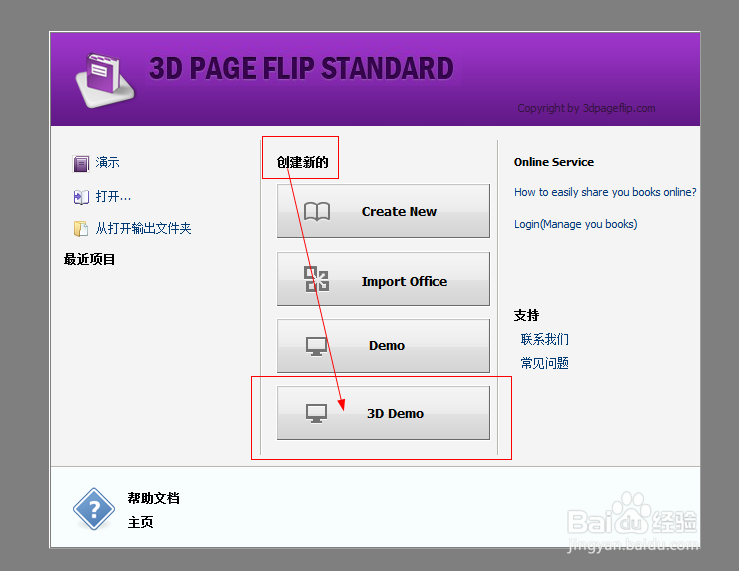Click the open-file icon beside 打开…
The height and width of the screenshot is (571, 739).
(x=81, y=197)
